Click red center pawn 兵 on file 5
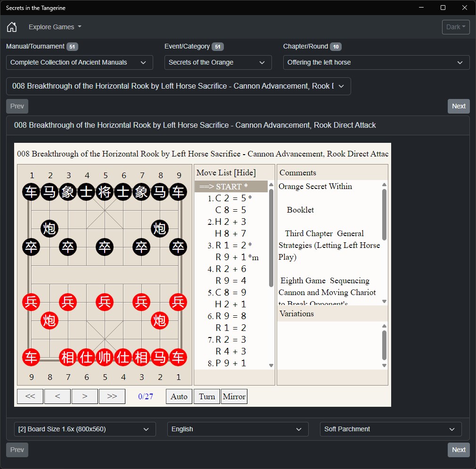Viewport: 476px width, 469px height. (105, 302)
